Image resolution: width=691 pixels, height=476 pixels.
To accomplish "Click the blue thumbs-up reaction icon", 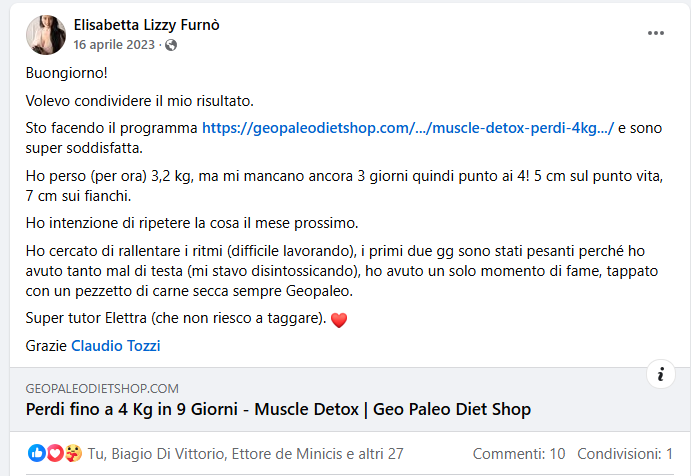I will click(x=37, y=453).
